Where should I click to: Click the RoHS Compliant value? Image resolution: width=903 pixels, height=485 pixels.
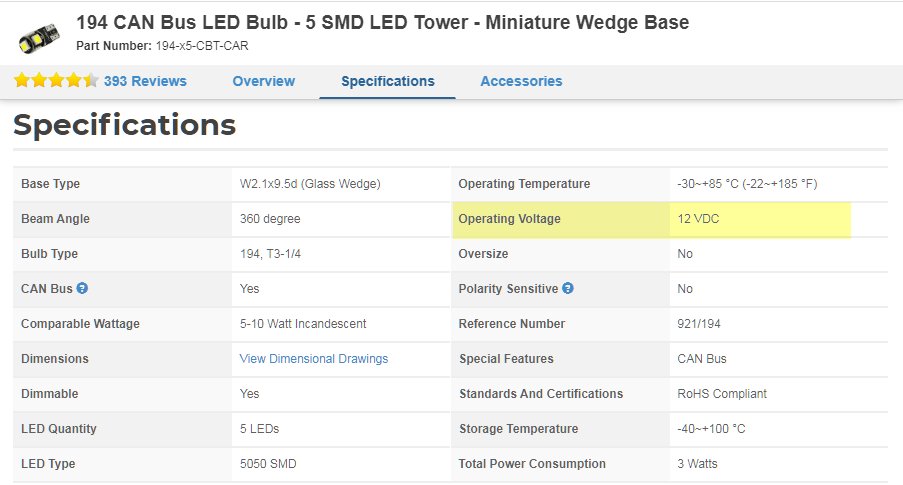[722, 393]
